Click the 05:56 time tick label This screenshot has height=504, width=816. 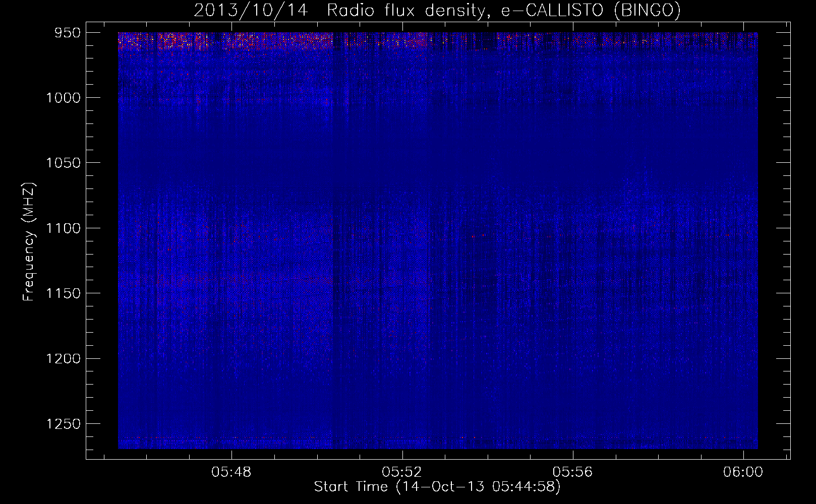coord(572,472)
